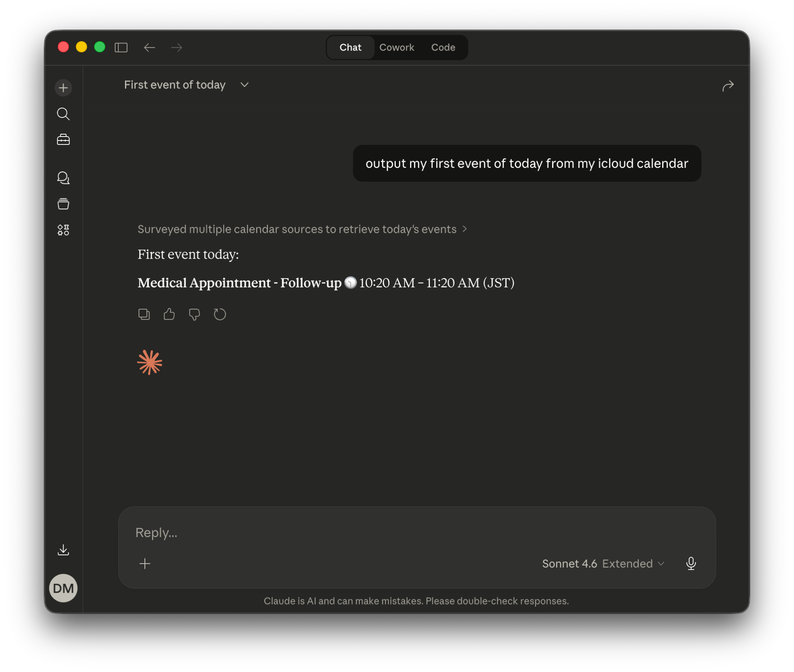Open the chats list icon in sidebar
Image resolution: width=794 pixels, height=672 pixels.
click(x=63, y=178)
